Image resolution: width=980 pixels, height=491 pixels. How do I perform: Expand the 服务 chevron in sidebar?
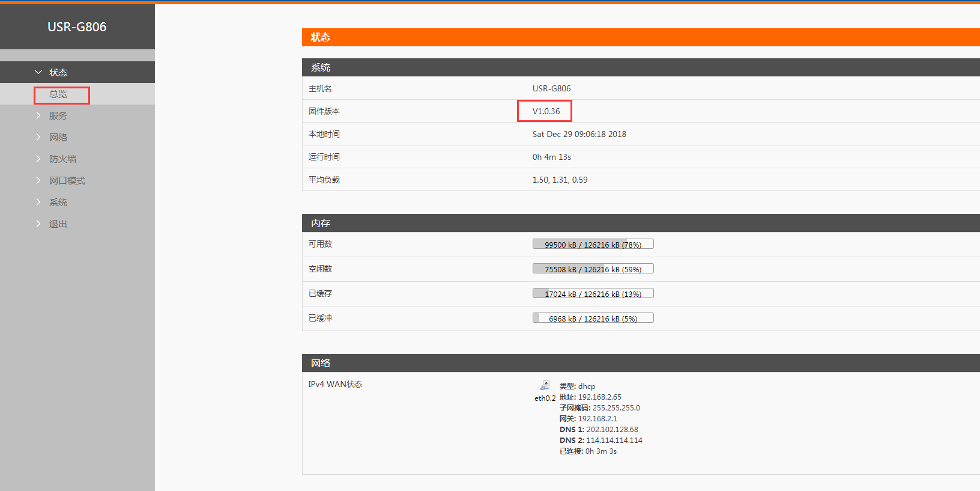38,115
